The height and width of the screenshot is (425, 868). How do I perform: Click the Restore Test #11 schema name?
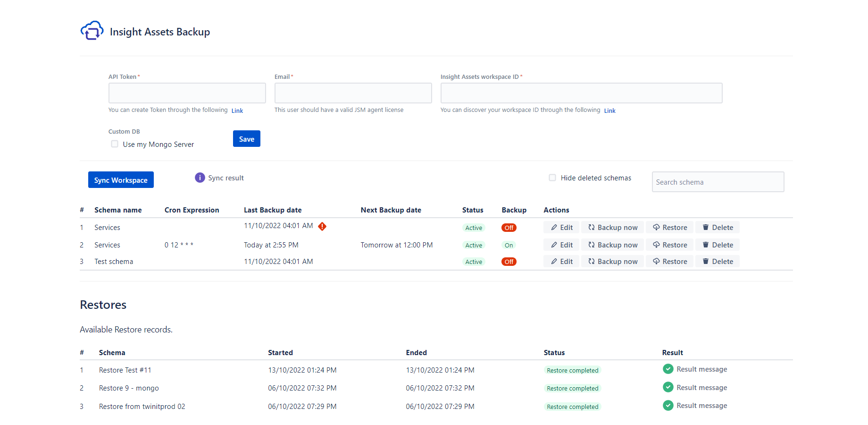[125, 370]
